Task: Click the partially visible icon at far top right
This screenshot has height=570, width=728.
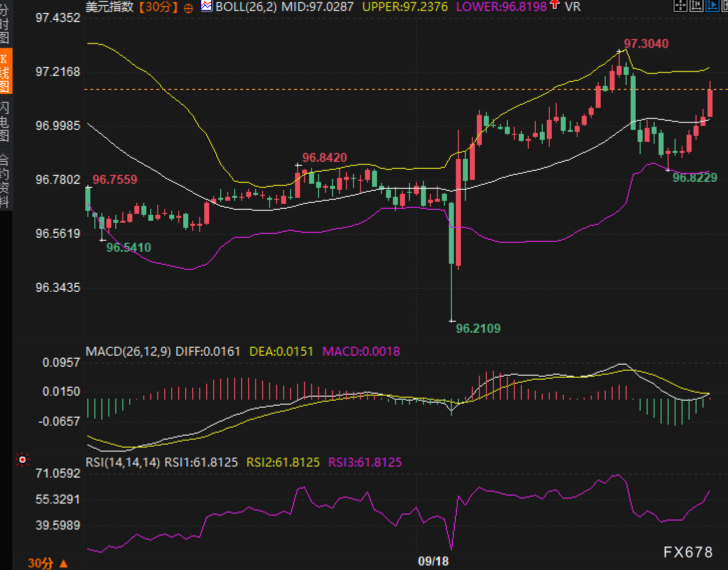Action: tap(725, 6)
